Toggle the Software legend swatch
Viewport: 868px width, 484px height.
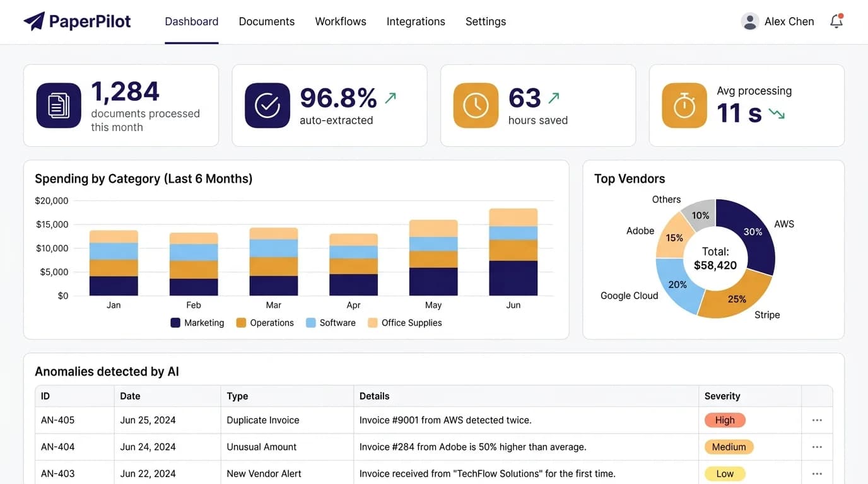tap(310, 323)
